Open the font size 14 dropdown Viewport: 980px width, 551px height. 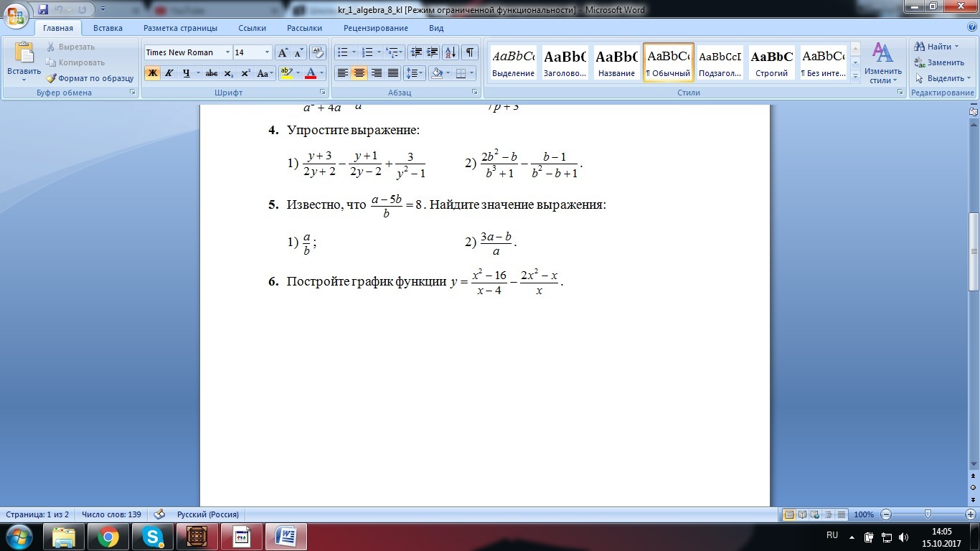(x=268, y=52)
